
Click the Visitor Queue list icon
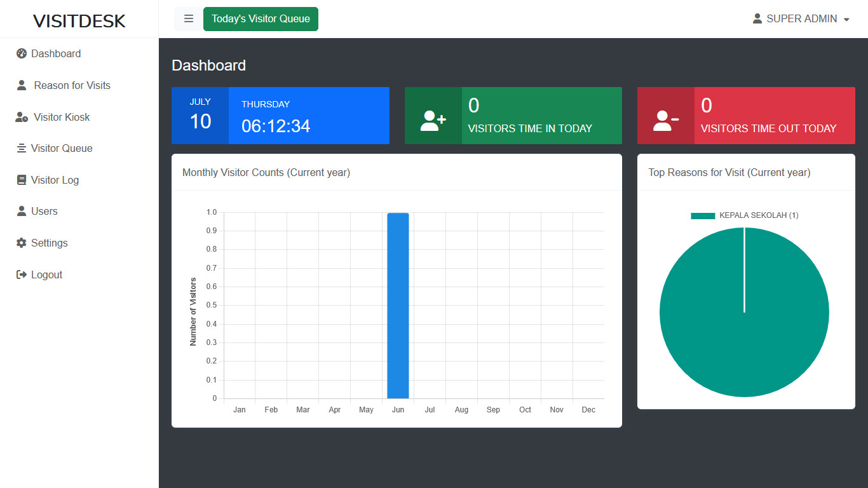tap(21, 148)
